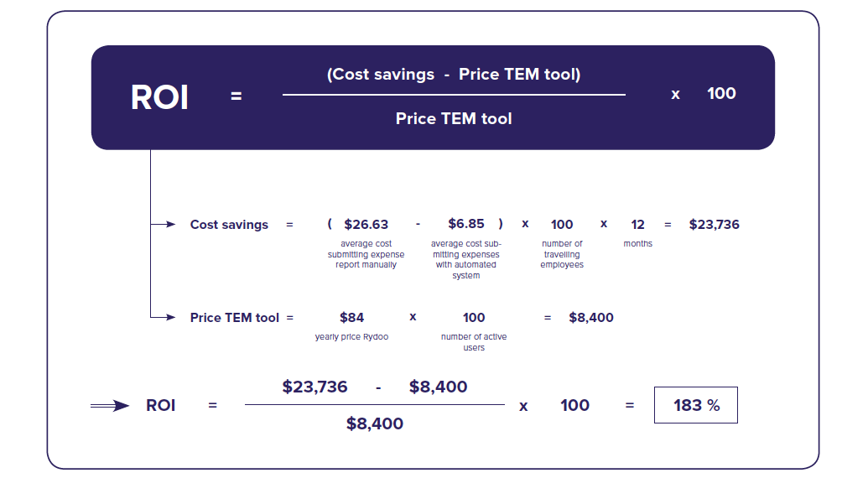The width and height of the screenshot is (868, 504).
Task: Click the 'Price TEM tool' row label
Action: point(234,318)
